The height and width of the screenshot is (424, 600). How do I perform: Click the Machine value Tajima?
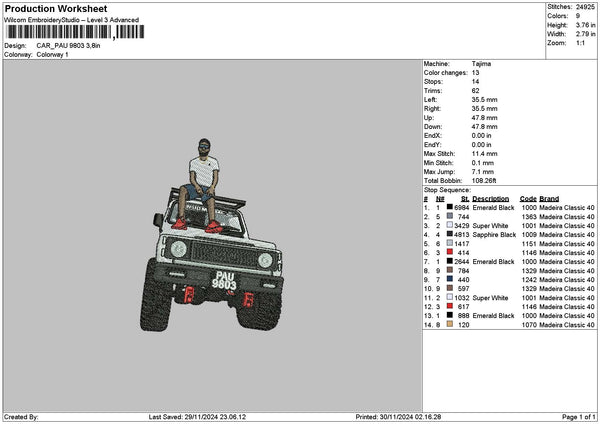tap(481, 64)
